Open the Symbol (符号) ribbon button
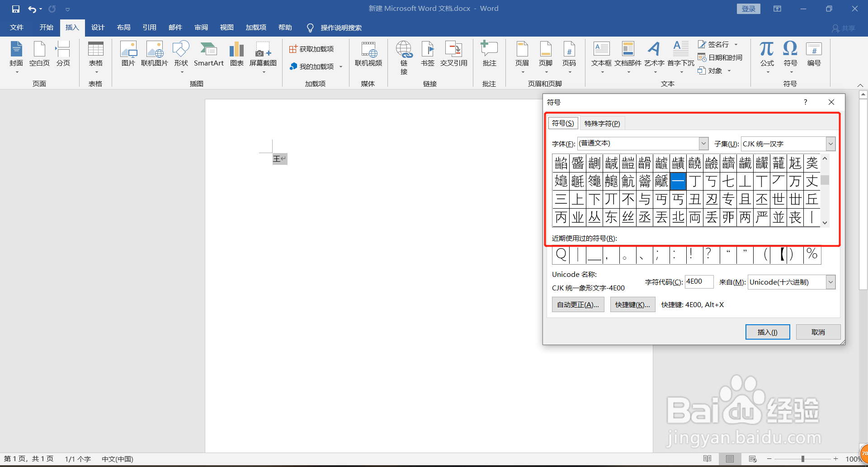Screen dimensions: 868x467 [790, 56]
